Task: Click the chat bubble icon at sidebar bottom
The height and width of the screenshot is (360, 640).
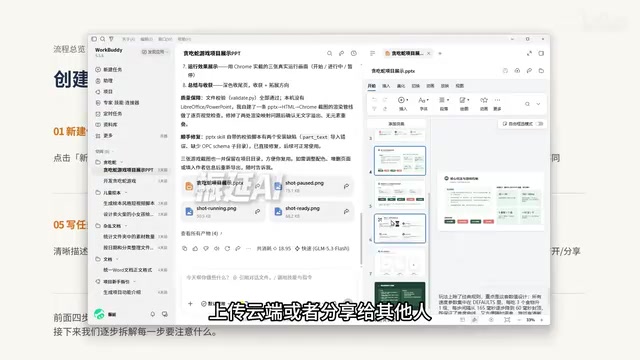Action: click(x=165, y=314)
